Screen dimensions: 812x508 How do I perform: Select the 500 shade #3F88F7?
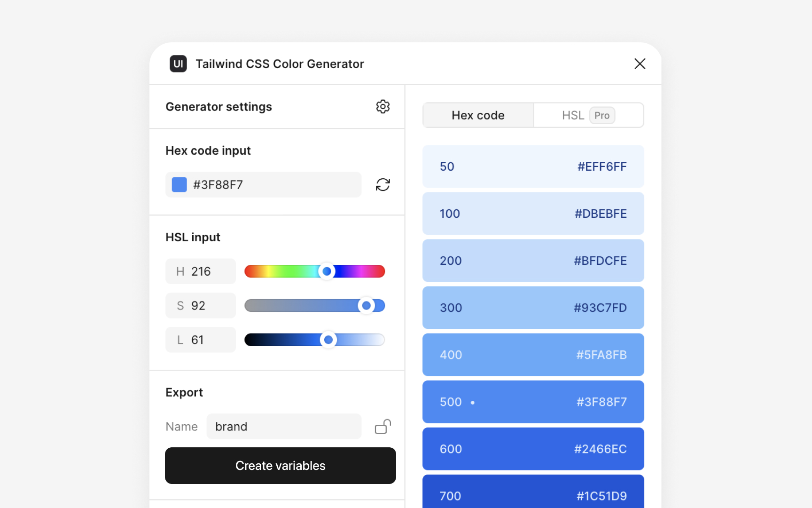[x=533, y=402]
